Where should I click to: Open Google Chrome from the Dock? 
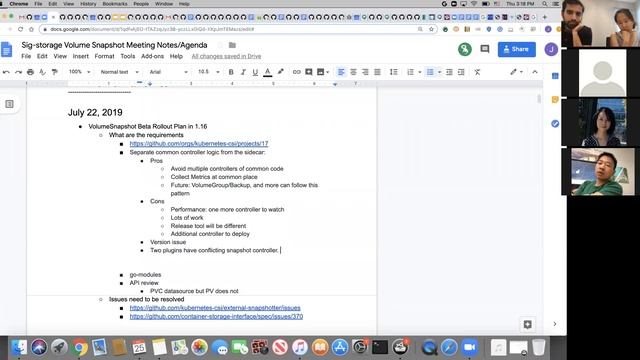tap(80, 347)
